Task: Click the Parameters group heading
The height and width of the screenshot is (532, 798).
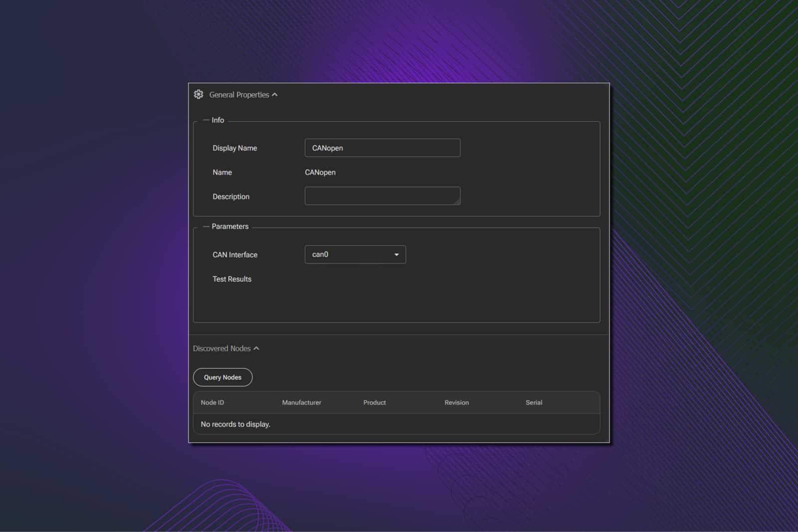Action: (x=230, y=226)
